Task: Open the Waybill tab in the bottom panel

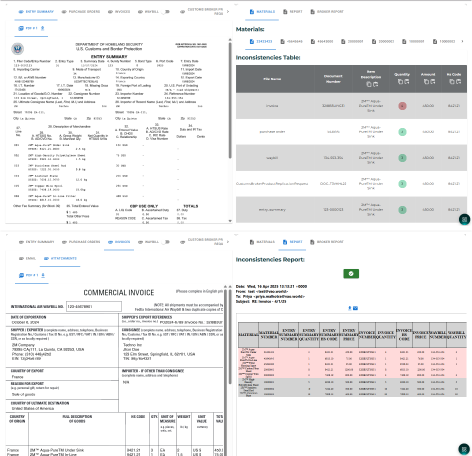Action: pyautogui.click(x=148, y=242)
